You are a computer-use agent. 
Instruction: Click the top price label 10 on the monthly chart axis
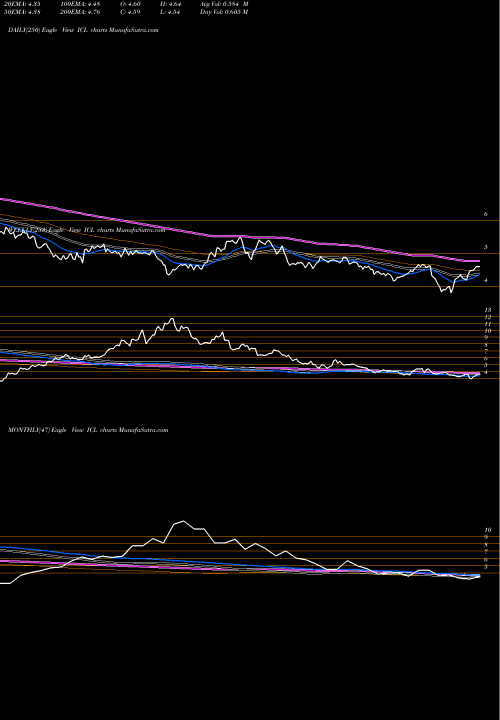pos(488,530)
